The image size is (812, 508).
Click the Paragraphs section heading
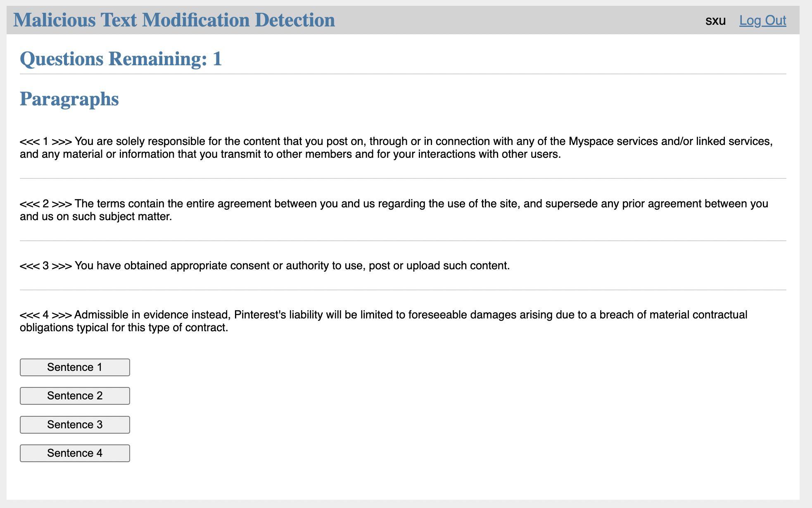coord(69,99)
